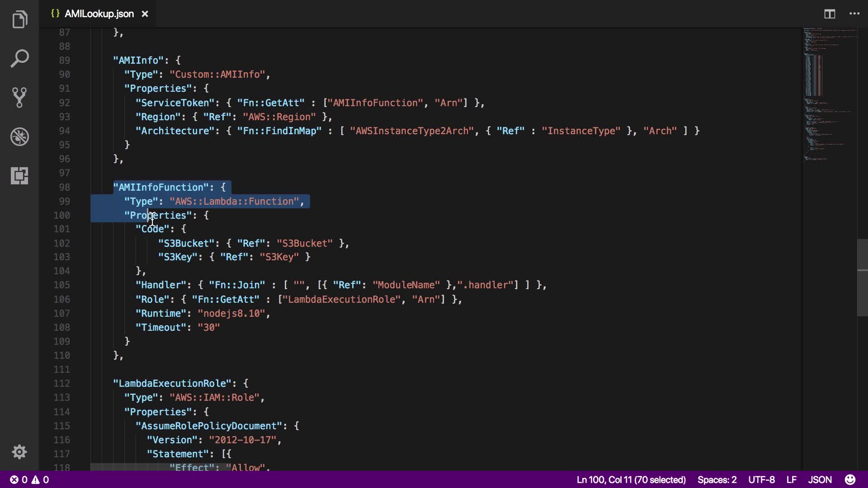Click the feedback smiley icon
Viewport: 868px width, 488px height.
pyautogui.click(x=850, y=479)
